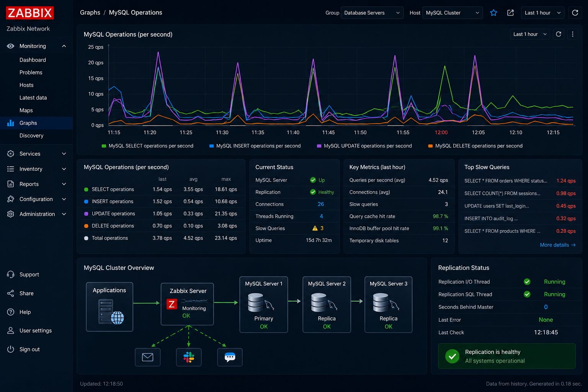Click the Uptime value 15d 7h 32m
Viewport: 588px width, 392px height.
[x=319, y=240]
